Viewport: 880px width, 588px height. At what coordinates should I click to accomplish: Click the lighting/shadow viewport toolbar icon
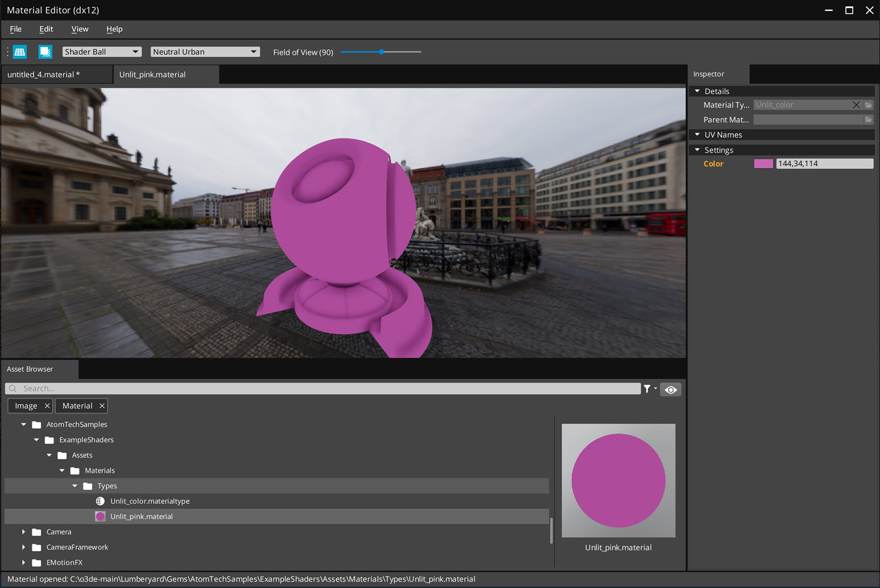pos(45,52)
